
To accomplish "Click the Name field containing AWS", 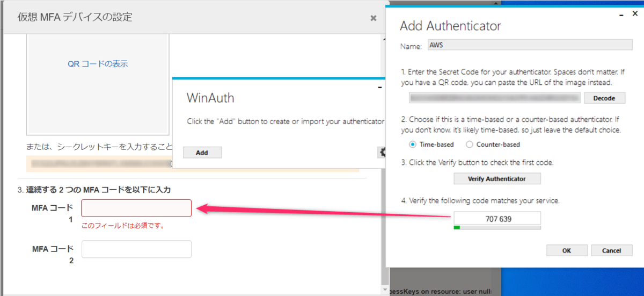I will coord(530,46).
